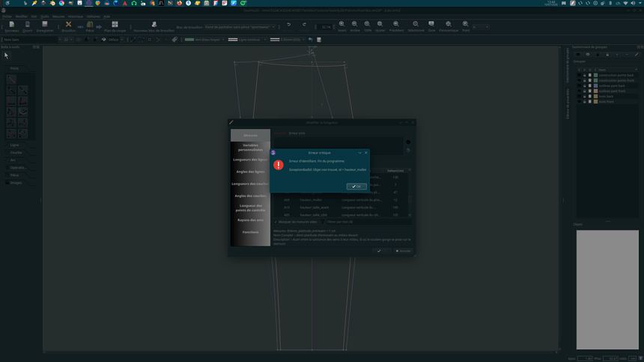The image size is (644, 362).
Task: Open the Historique menu
Action: tap(76, 16)
